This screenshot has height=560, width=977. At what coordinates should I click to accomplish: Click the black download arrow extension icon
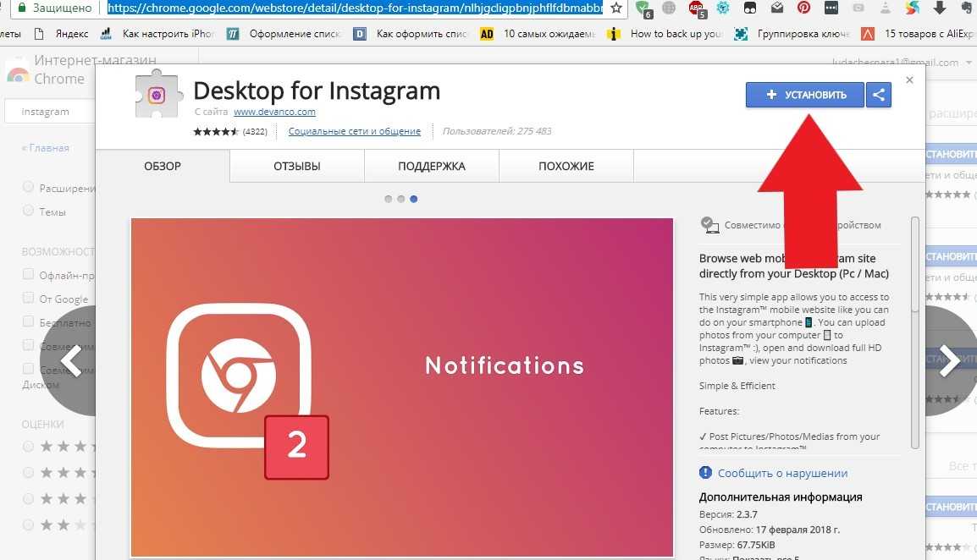[940, 8]
